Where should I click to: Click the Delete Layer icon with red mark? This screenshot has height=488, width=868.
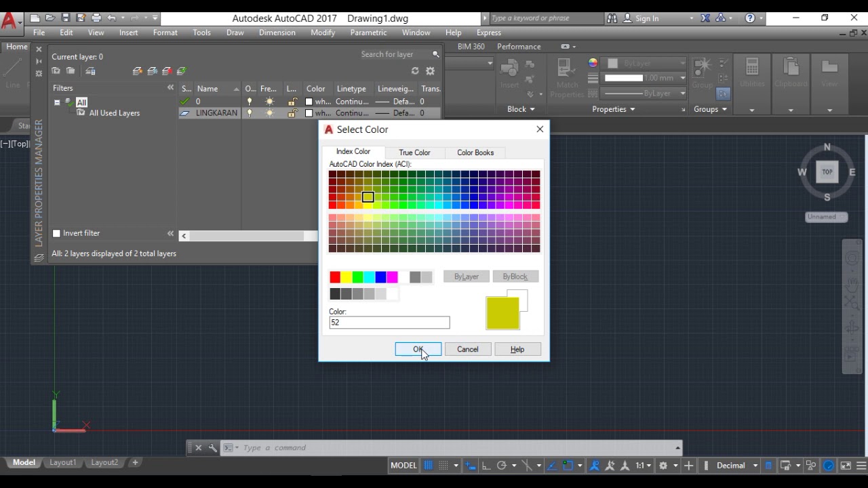(167, 71)
